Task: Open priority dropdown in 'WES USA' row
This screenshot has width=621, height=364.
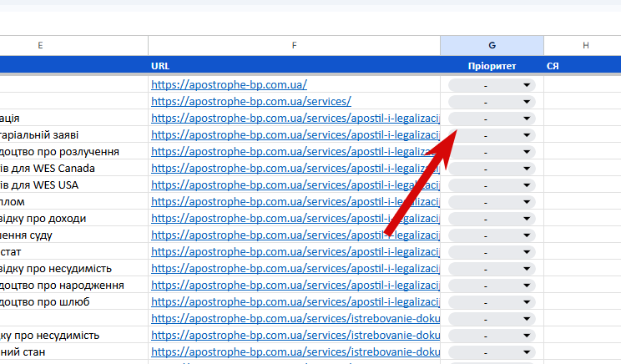Action: pos(492,185)
